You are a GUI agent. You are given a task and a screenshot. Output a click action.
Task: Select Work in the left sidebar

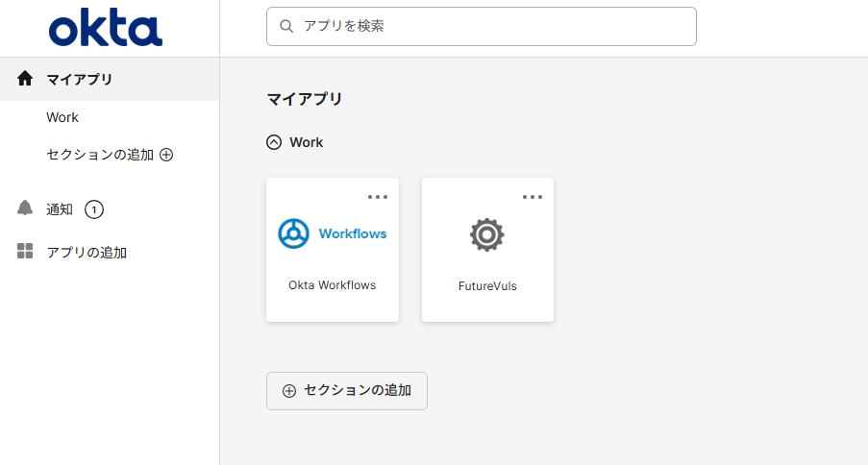(62, 117)
